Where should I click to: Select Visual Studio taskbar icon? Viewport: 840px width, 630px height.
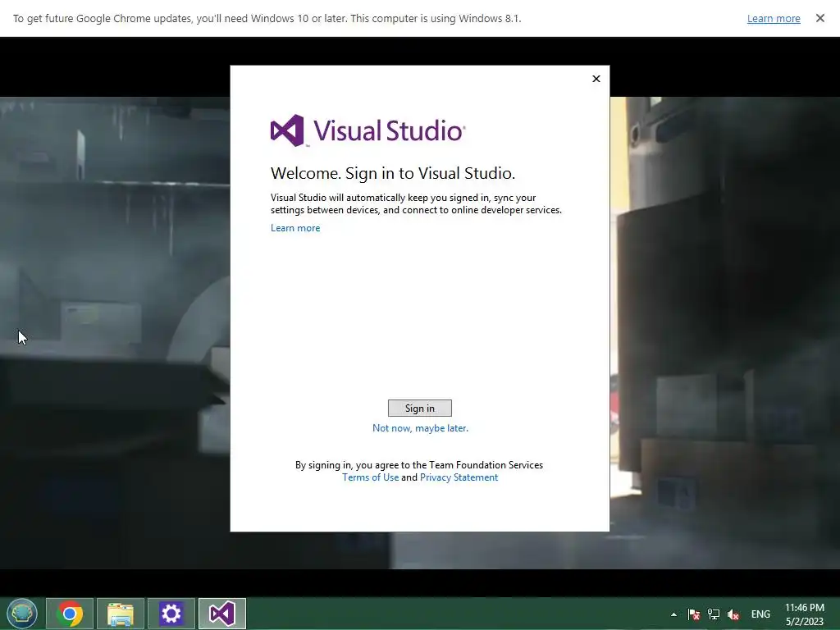(222, 614)
